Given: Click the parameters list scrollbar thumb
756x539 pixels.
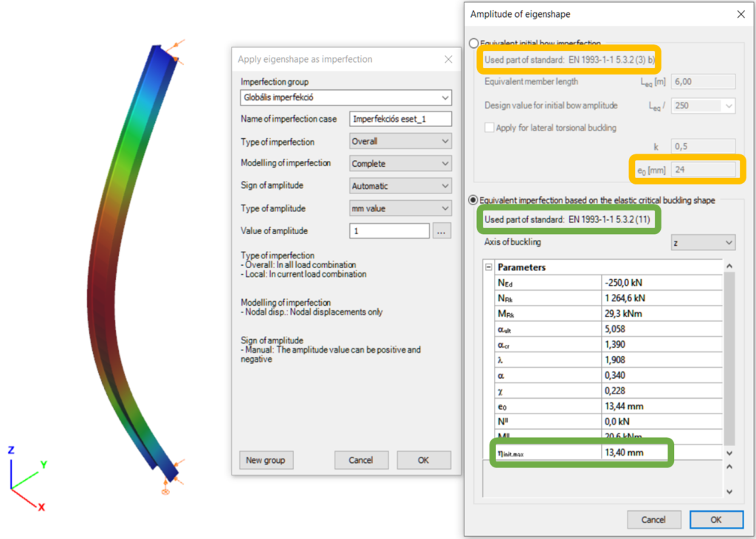Looking at the screenshot, I should point(729,359).
